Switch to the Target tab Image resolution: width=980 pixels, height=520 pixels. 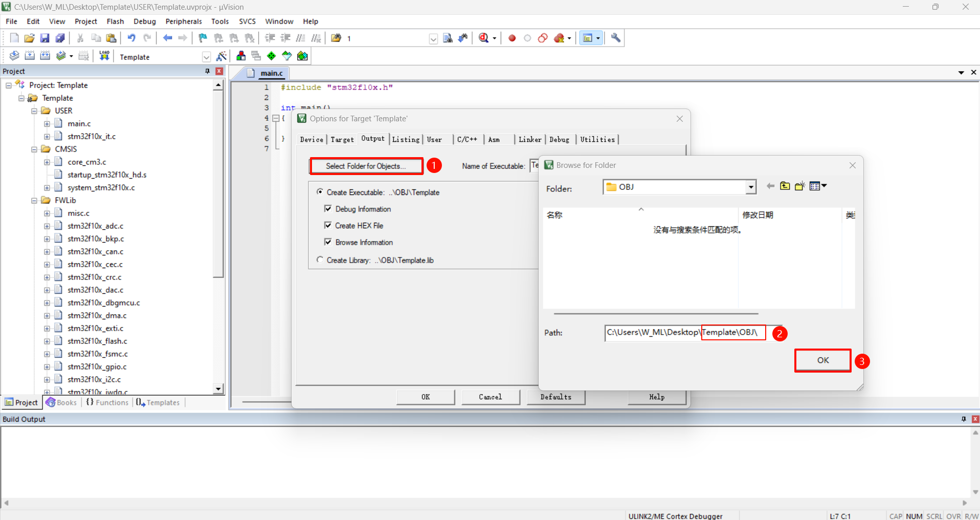click(342, 139)
